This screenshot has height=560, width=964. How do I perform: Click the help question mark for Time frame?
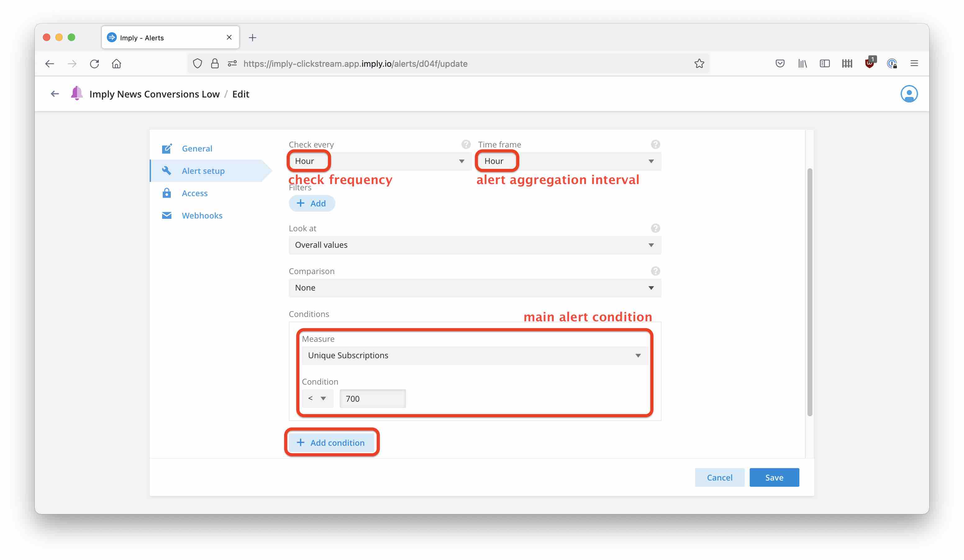point(655,145)
